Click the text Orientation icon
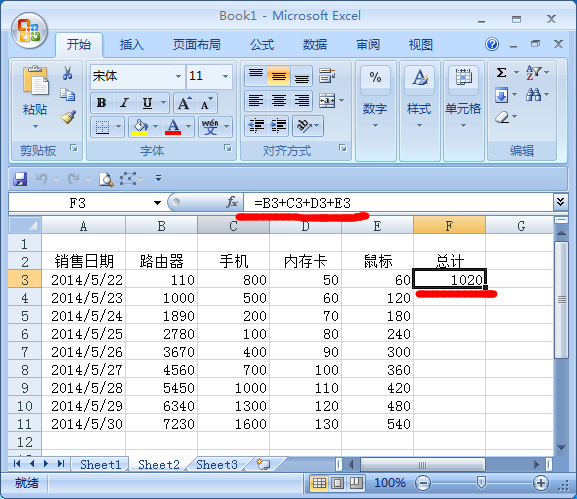This screenshot has height=499, width=577. [304, 125]
